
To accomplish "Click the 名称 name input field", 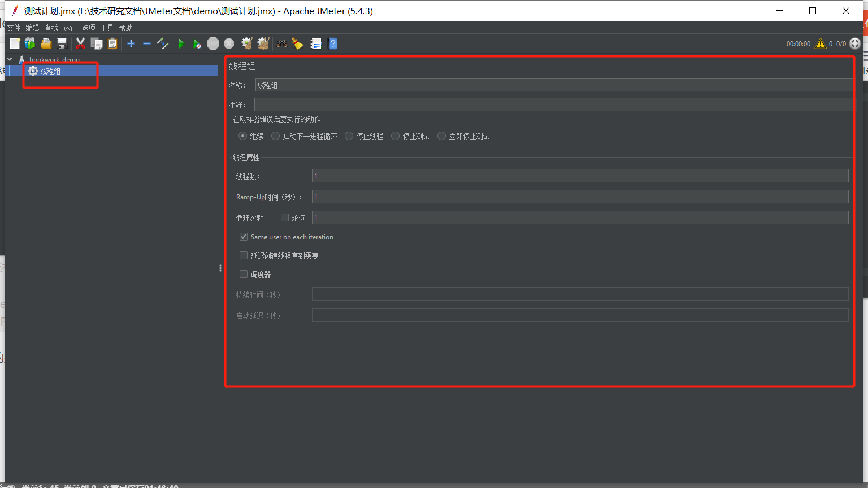I will tap(555, 85).
